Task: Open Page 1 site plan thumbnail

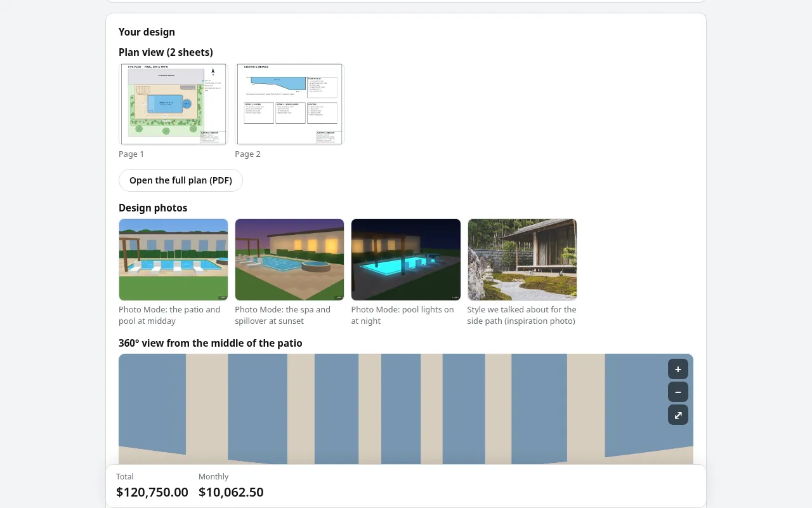Action: click(x=173, y=104)
